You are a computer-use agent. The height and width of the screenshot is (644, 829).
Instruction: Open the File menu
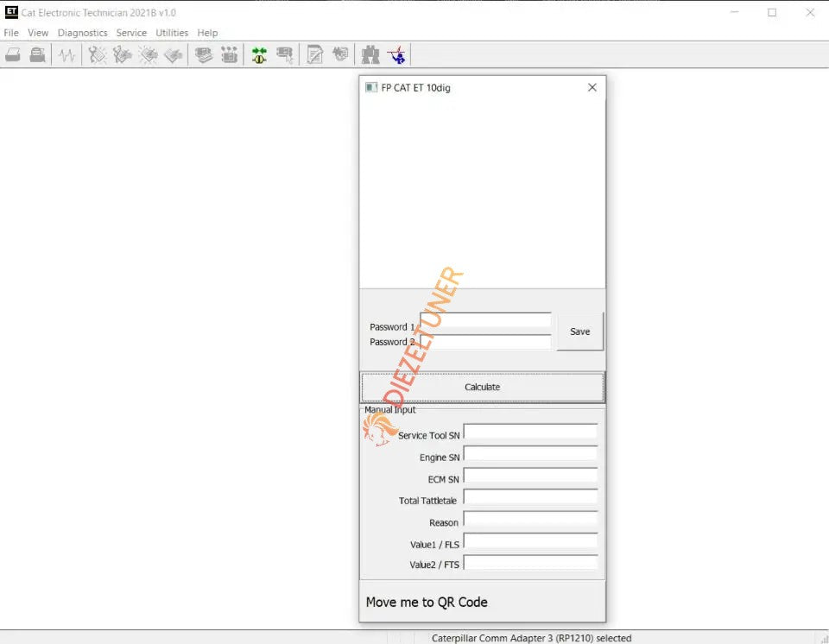click(11, 33)
